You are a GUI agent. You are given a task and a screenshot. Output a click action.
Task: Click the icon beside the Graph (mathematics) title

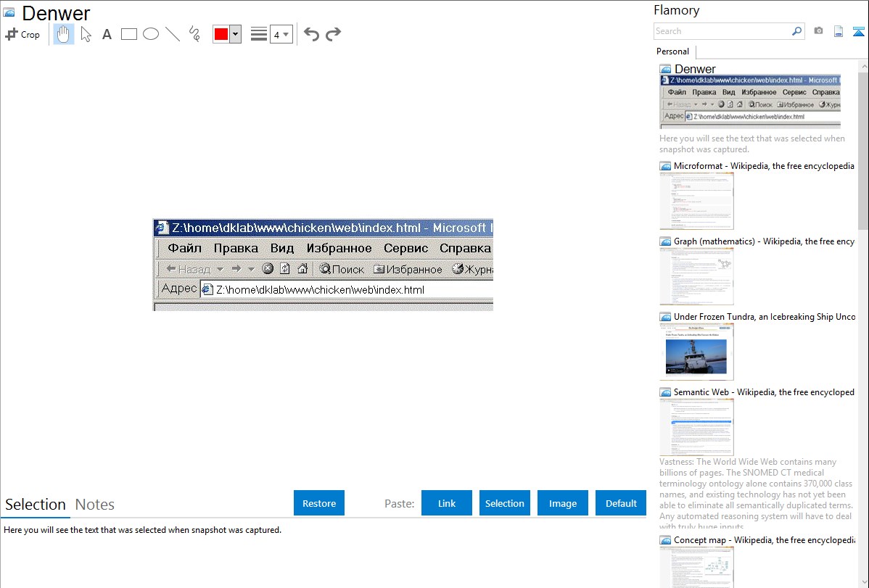click(665, 241)
